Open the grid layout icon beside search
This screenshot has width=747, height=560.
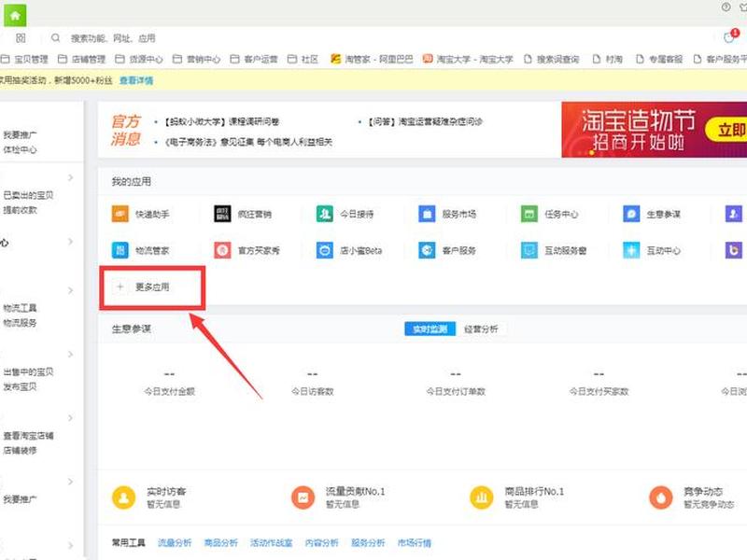click(21, 37)
